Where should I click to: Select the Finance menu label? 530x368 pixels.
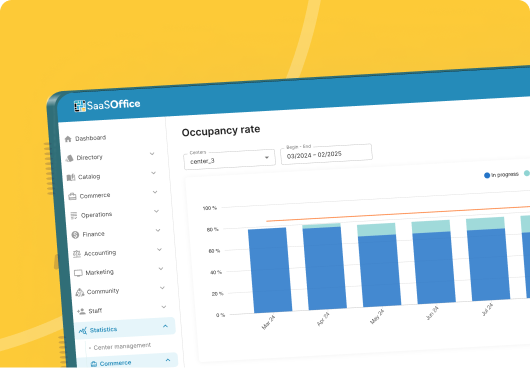point(94,234)
